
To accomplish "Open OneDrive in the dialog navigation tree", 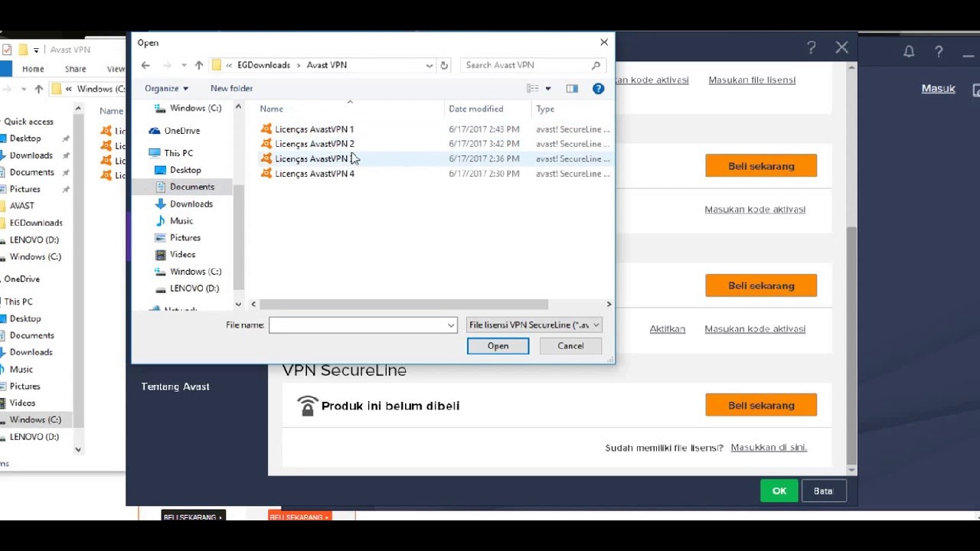I will coord(182,131).
